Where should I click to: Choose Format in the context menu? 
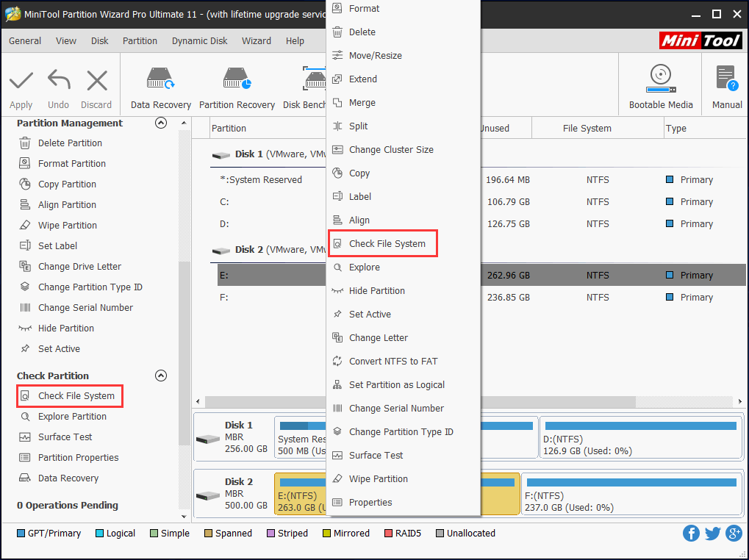[403, 8]
